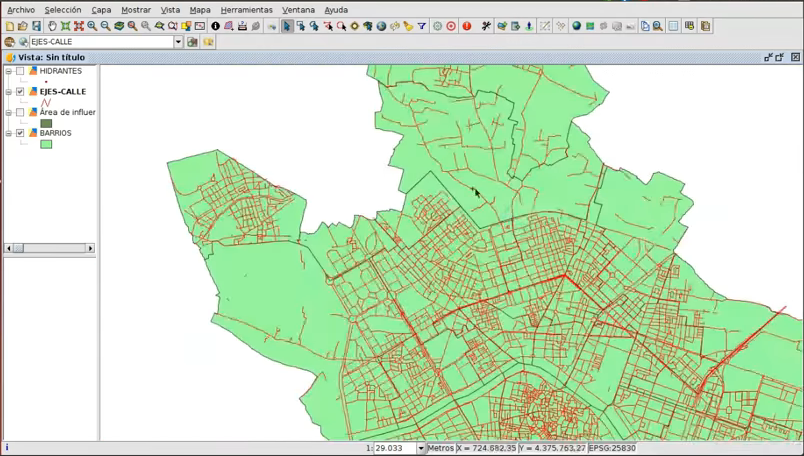Open the Capa menu
This screenshot has height=456, width=804.
[101, 10]
